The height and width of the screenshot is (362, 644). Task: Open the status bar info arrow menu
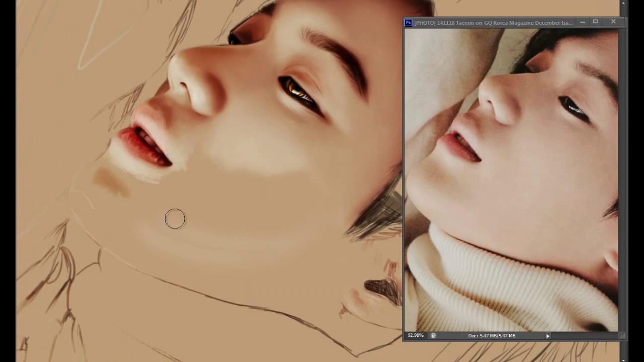547,336
